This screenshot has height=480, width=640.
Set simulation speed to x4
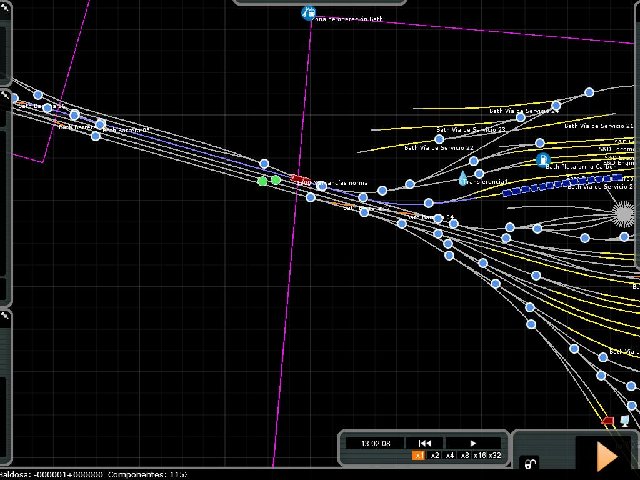coord(450,456)
